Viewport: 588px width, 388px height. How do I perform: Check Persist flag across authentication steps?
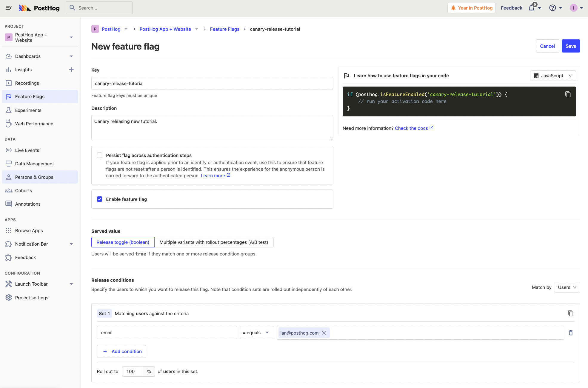point(100,155)
